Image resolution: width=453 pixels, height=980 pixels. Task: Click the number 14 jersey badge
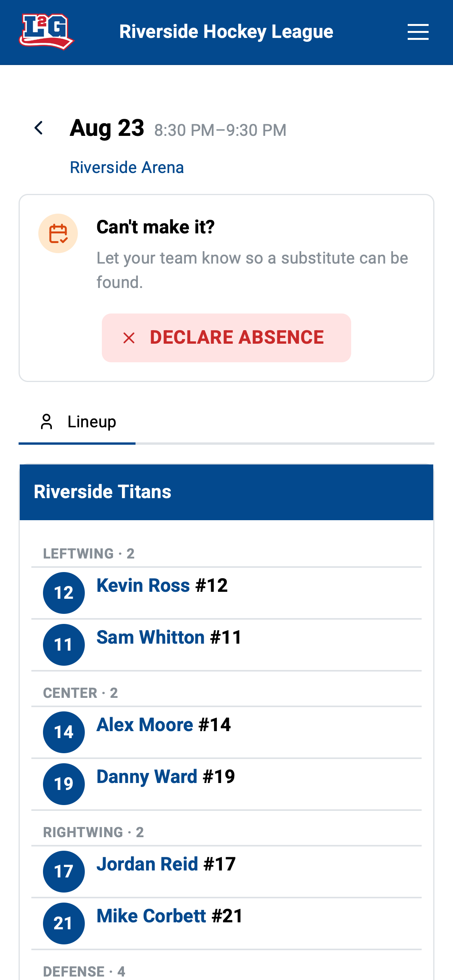click(x=64, y=732)
